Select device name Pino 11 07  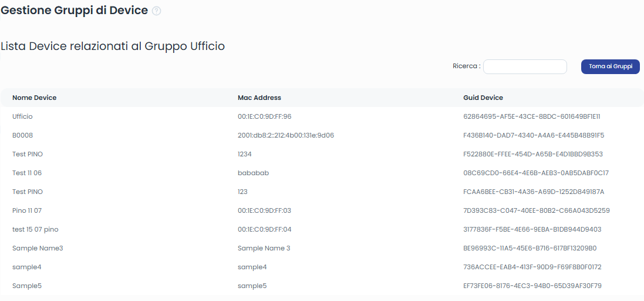[x=27, y=210]
